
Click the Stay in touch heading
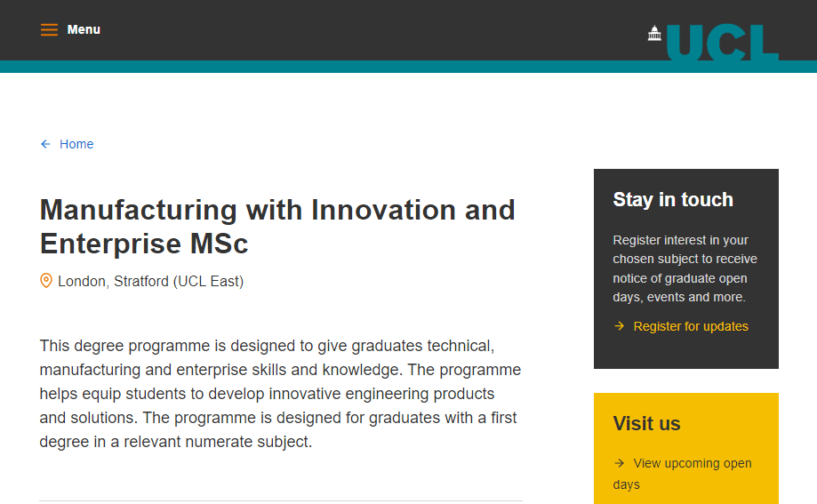[x=673, y=200]
